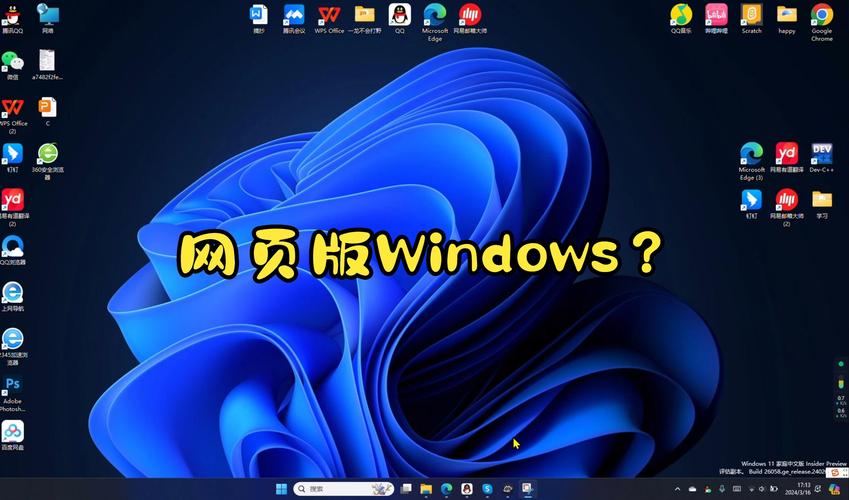Open the Sogou browser S icon on taskbar
Screen dimensions: 849x500
click(x=487, y=489)
